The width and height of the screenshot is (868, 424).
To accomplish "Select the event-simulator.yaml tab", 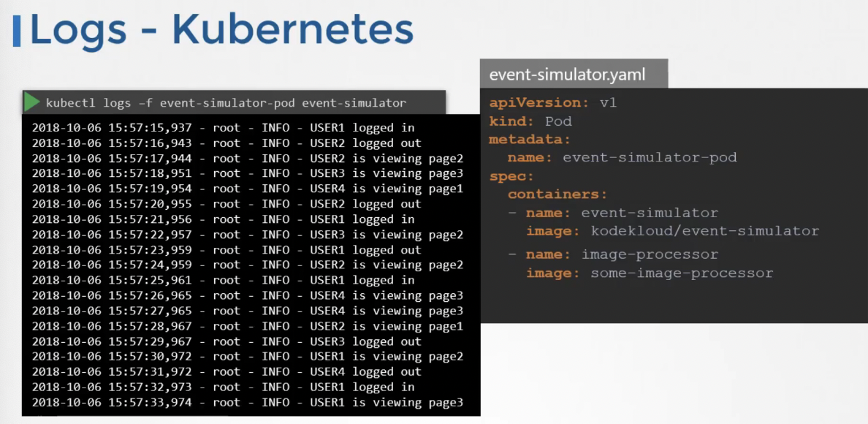I will point(574,74).
